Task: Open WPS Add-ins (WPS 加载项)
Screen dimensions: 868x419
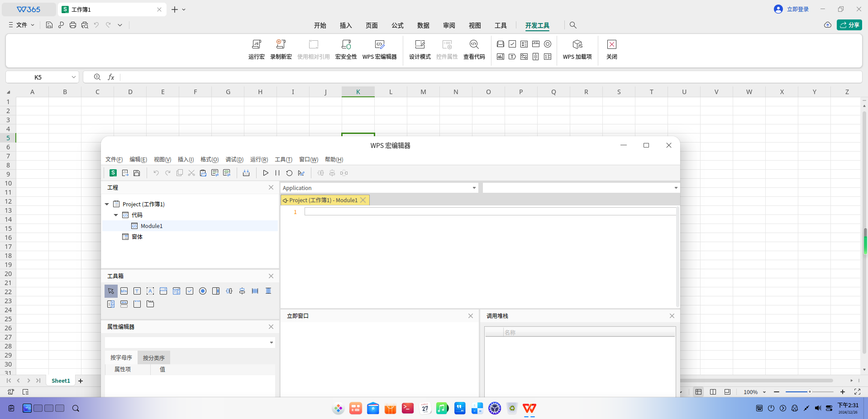Action: [577, 49]
